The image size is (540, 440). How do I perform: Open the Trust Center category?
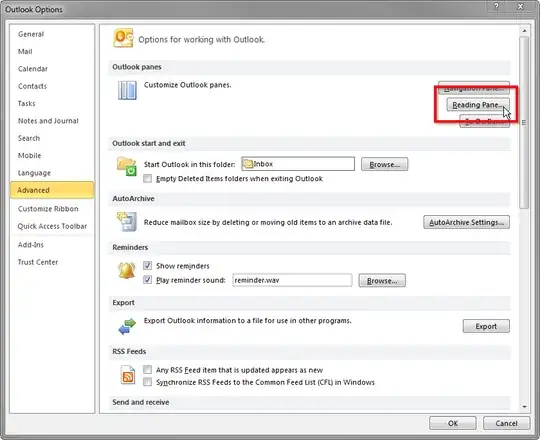click(x=52, y=262)
